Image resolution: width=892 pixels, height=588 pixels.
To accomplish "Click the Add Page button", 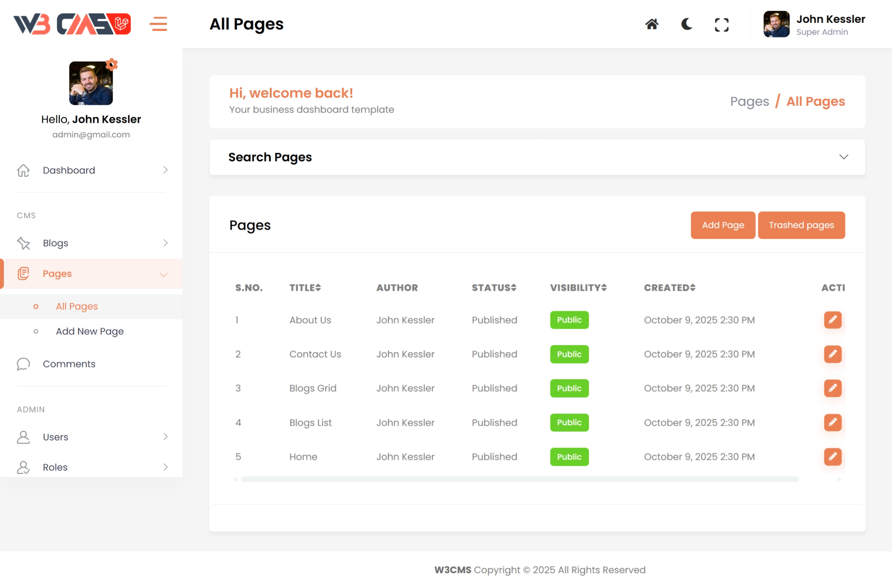I will (722, 225).
